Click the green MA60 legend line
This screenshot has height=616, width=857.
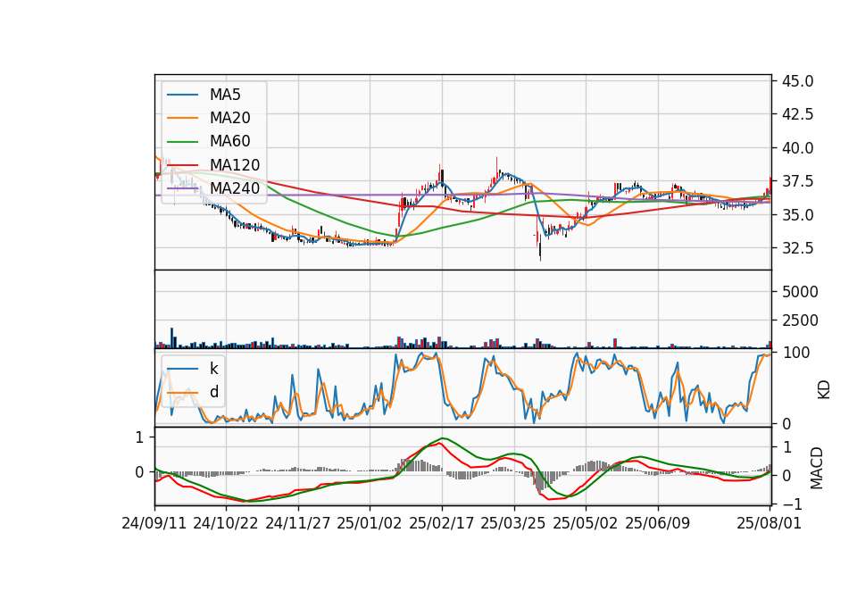point(182,142)
